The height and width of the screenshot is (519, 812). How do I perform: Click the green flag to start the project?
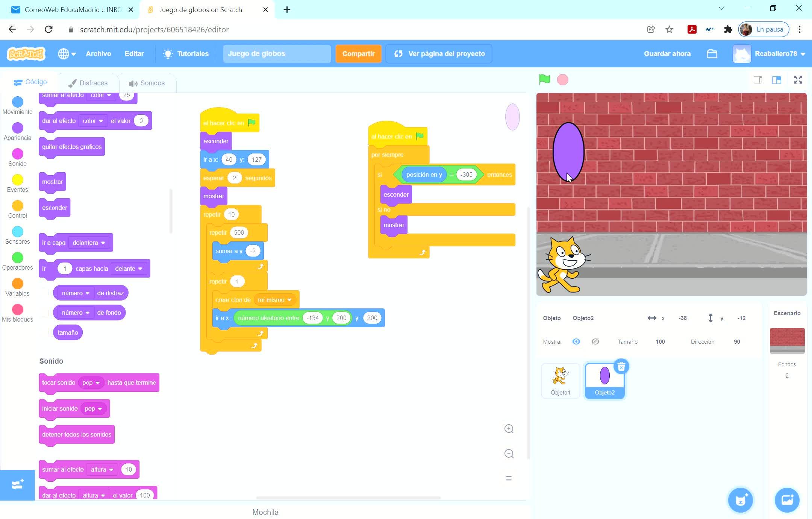(544, 79)
